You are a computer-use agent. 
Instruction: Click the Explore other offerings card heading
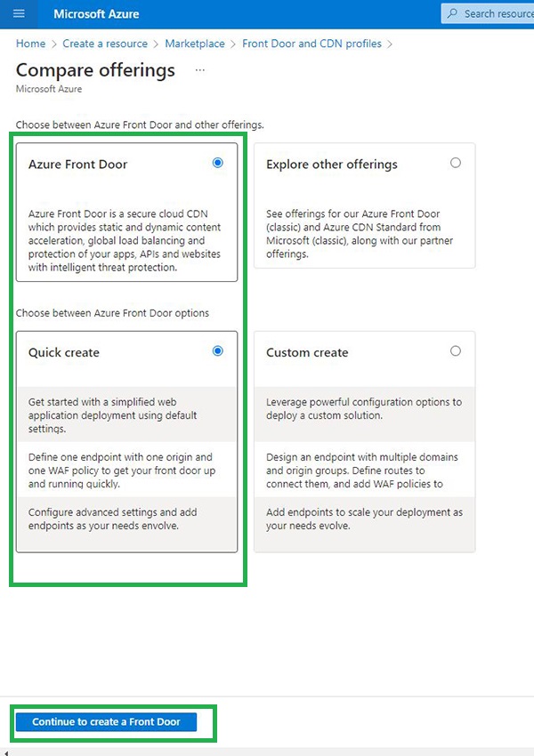pyautogui.click(x=332, y=165)
